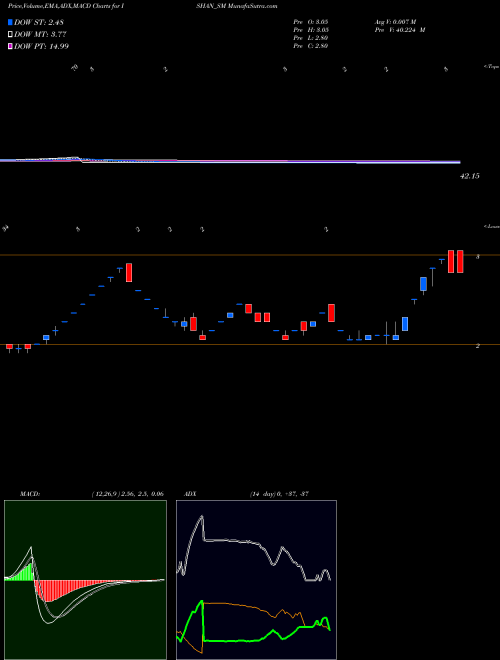
Task: Click the 'Pre C: 2.80' value
Action: click(x=311, y=46)
